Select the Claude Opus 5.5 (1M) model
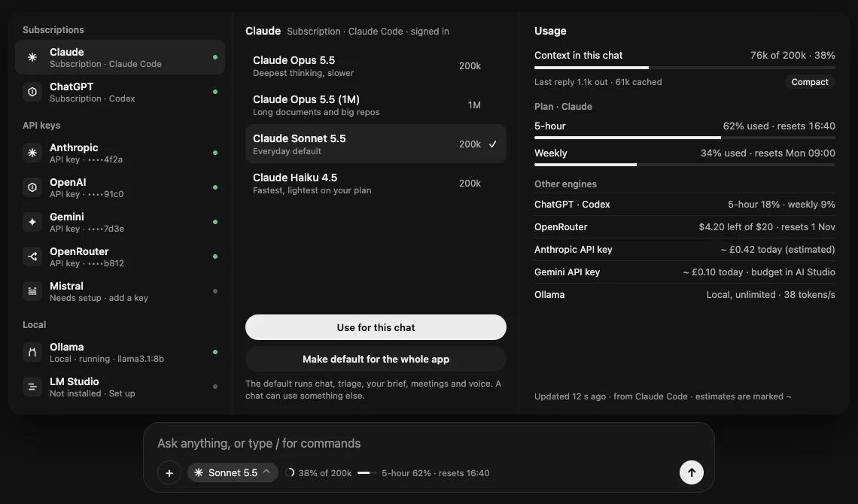Image resolution: width=858 pixels, height=504 pixels. pyautogui.click(x=376, y=105)
